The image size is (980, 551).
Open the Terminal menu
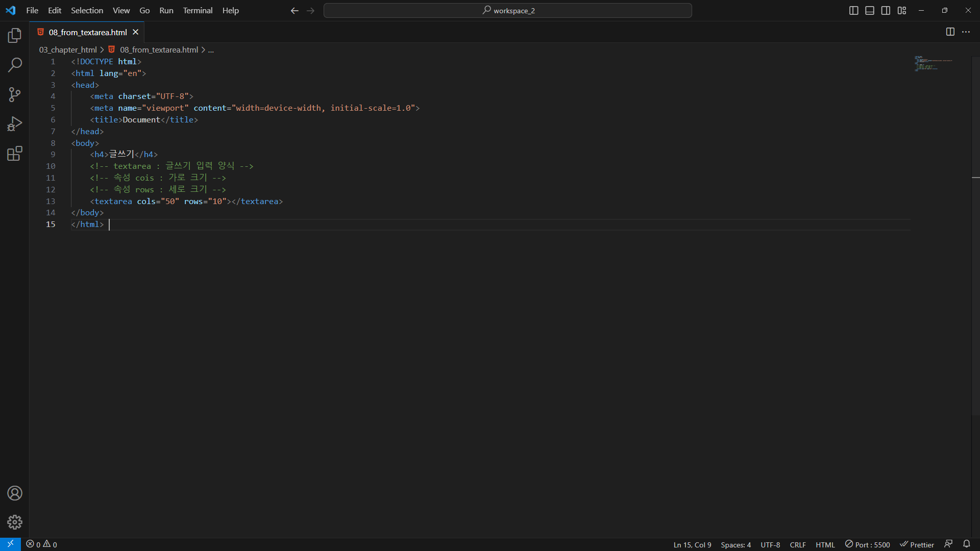[x=198, y=11]
